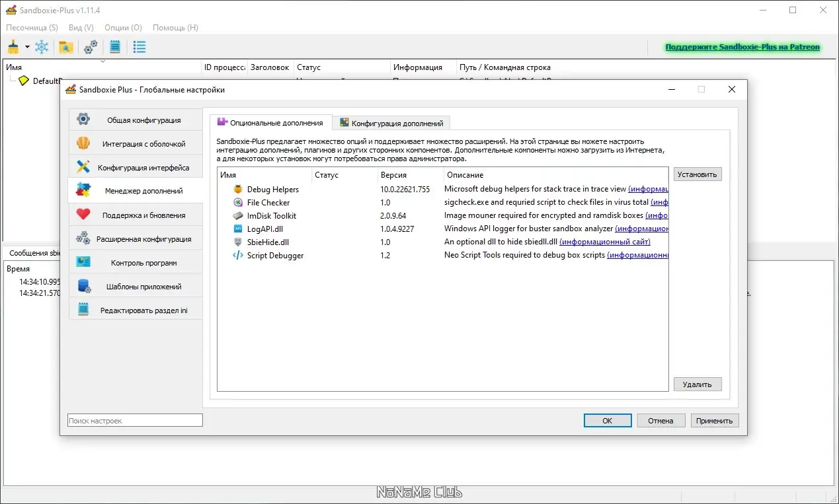Viewport: 839px width, 504px height.
Task: Click the 14:34:21 message row in log
Action: click(x=40, y=293)
